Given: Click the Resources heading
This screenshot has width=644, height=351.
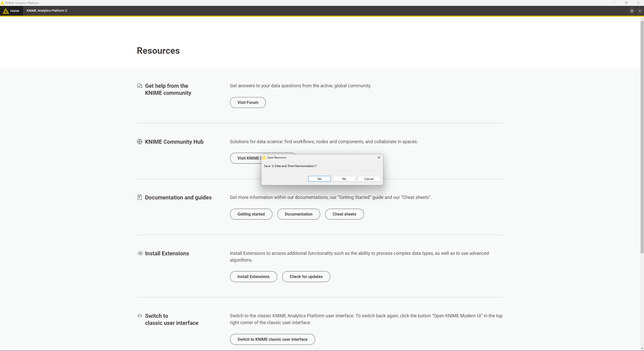Looking at the screenshot, I should pyautogui.click(x=158, y=51).
